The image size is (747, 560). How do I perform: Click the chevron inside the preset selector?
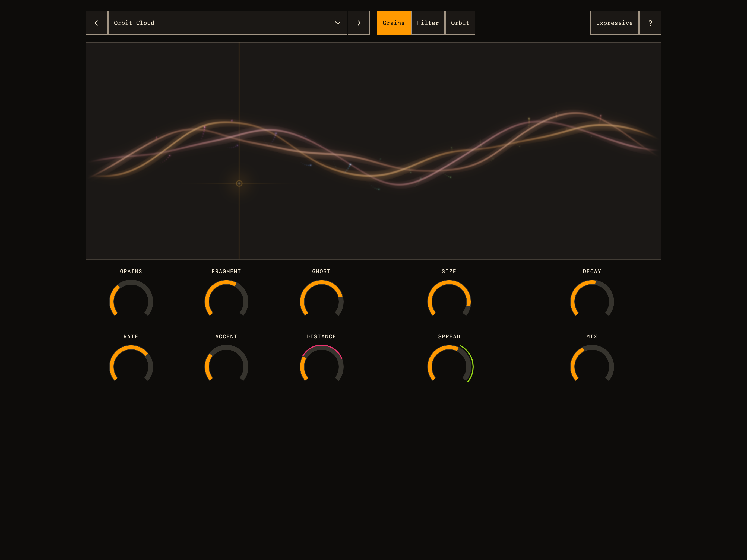pos(338,23)
